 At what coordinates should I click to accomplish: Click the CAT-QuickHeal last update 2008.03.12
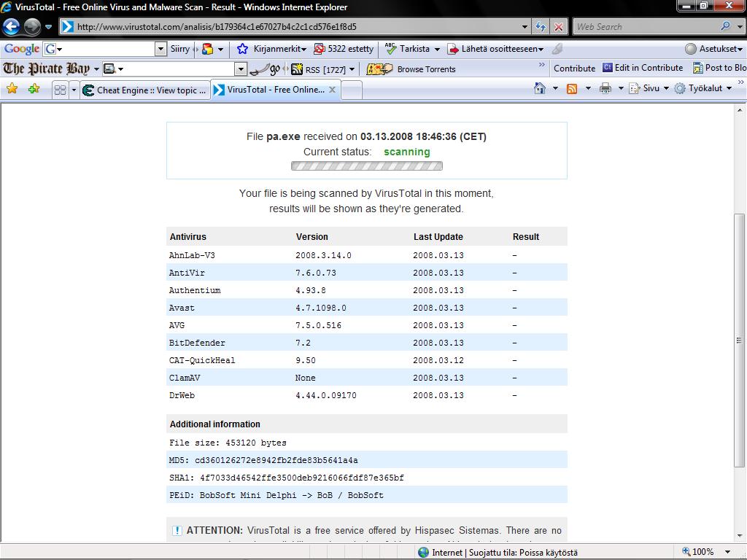pyautogui.click(x=438, y=360)
